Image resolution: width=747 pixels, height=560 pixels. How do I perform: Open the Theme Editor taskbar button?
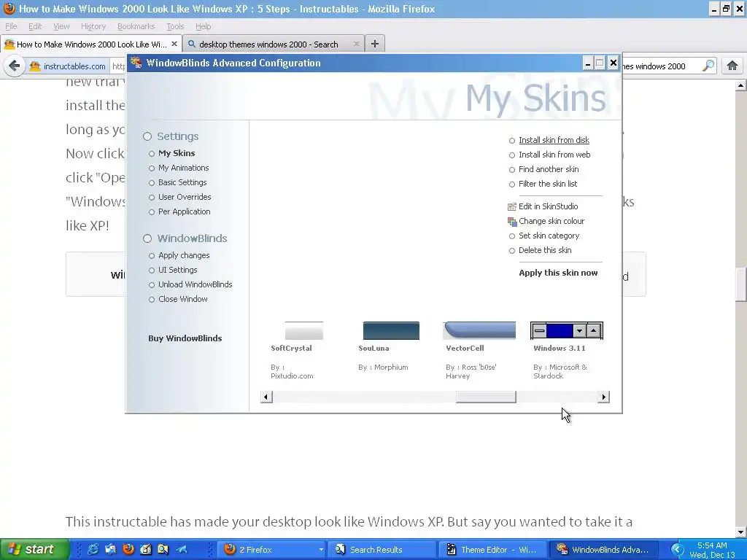click(493, 550)
